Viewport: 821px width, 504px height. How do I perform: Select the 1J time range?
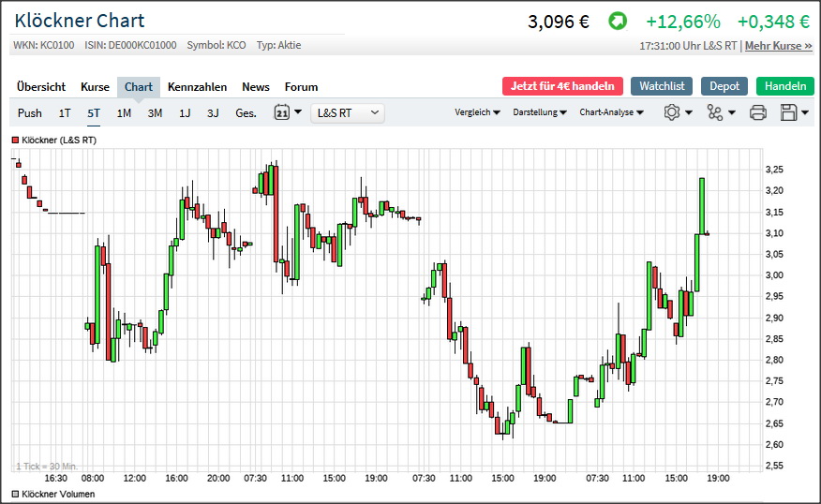click(185, 113)
